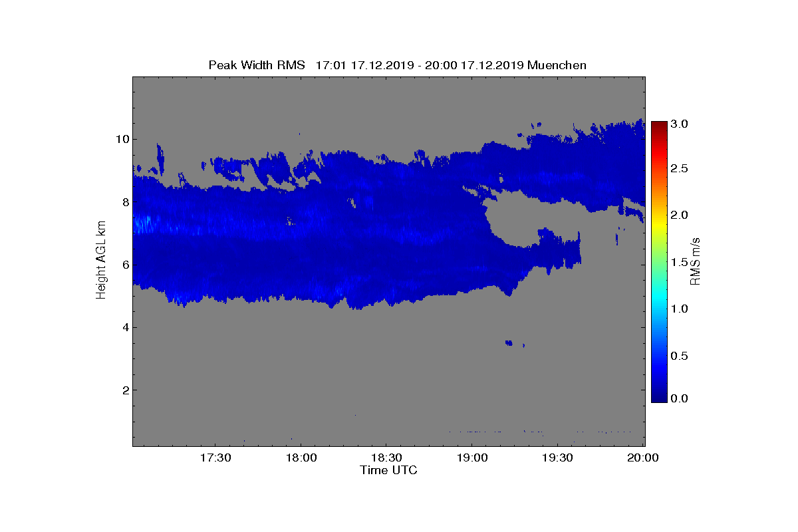
Task: Click the colorbar value '0.5'
Action: [x=680, y=356]
